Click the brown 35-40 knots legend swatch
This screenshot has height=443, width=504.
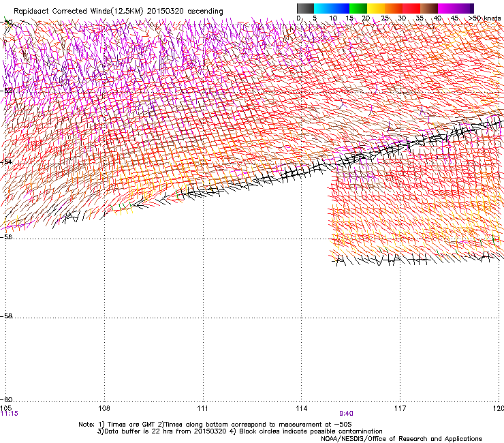[429, 8]
